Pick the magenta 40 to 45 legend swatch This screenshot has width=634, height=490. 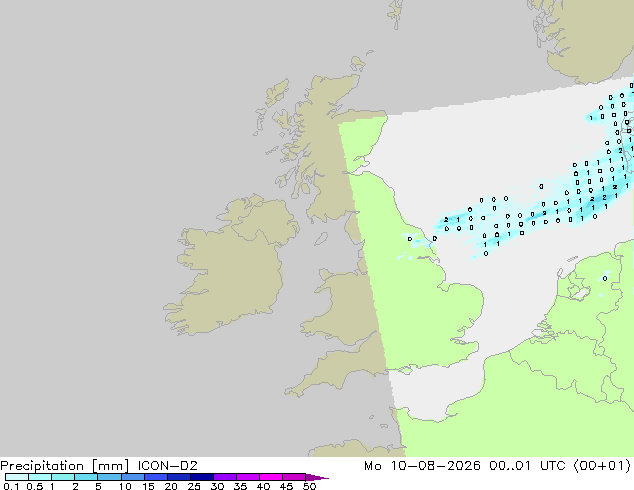pyautogui.click(x=271, y=477)
